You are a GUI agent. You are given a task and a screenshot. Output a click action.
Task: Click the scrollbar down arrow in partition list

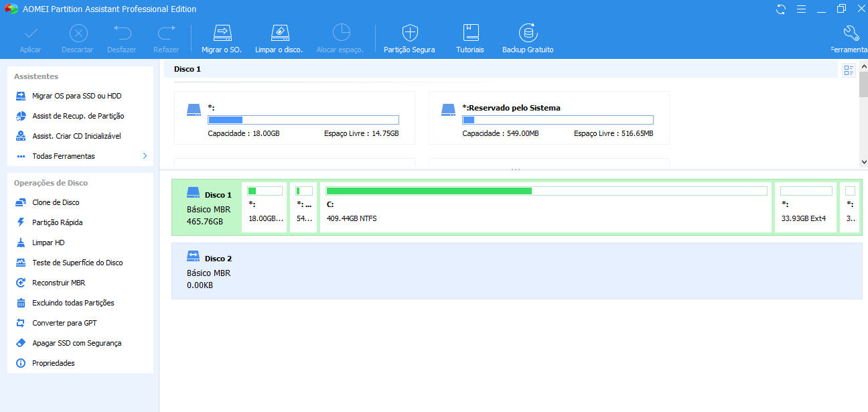point(863,161)
